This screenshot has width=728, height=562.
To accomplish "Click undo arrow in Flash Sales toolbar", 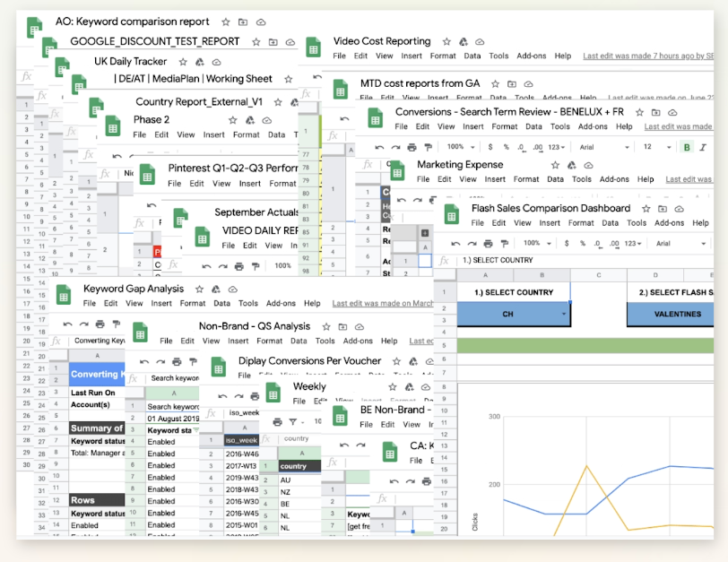I will tap(455, 243).
